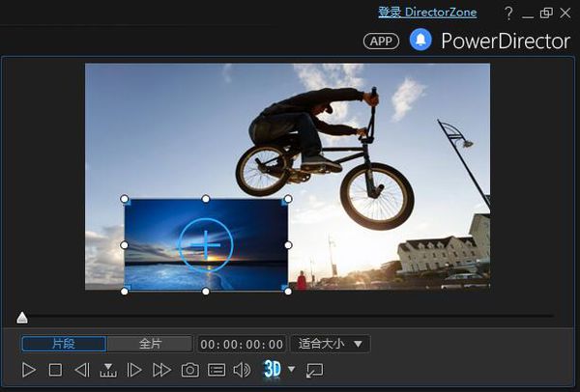Open the 适合大小 zoom dropdown
Screen dimensions: 580x392
(x=330, y=344)
